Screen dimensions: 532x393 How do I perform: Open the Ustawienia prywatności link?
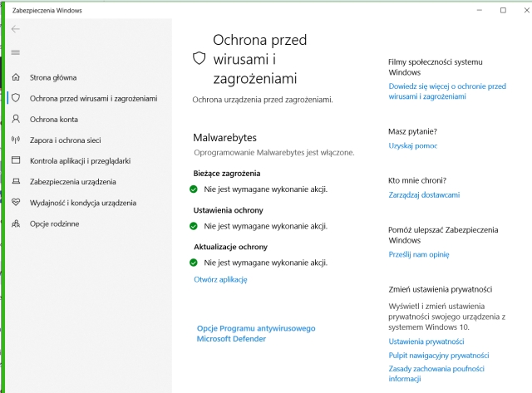[426, 341]
